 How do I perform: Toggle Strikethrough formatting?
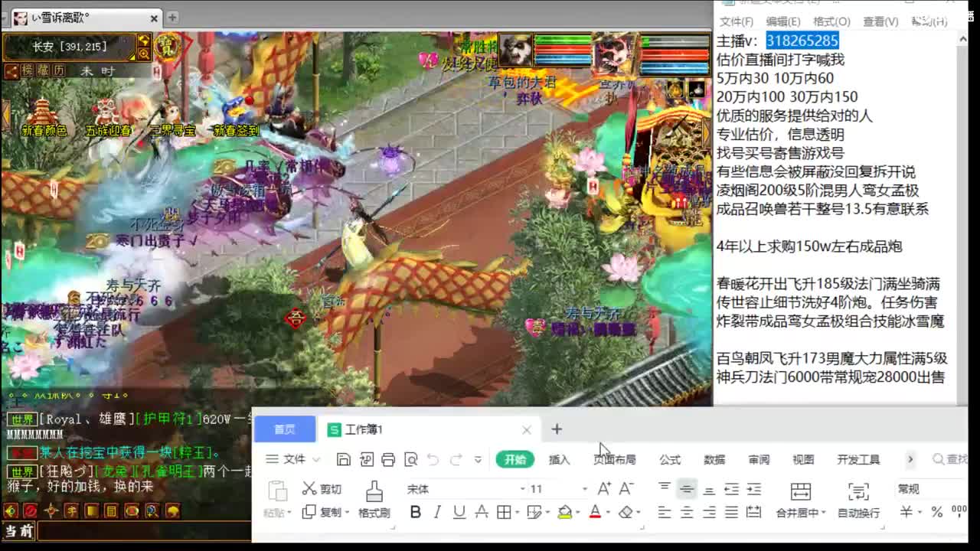click(x=482, y=512)
